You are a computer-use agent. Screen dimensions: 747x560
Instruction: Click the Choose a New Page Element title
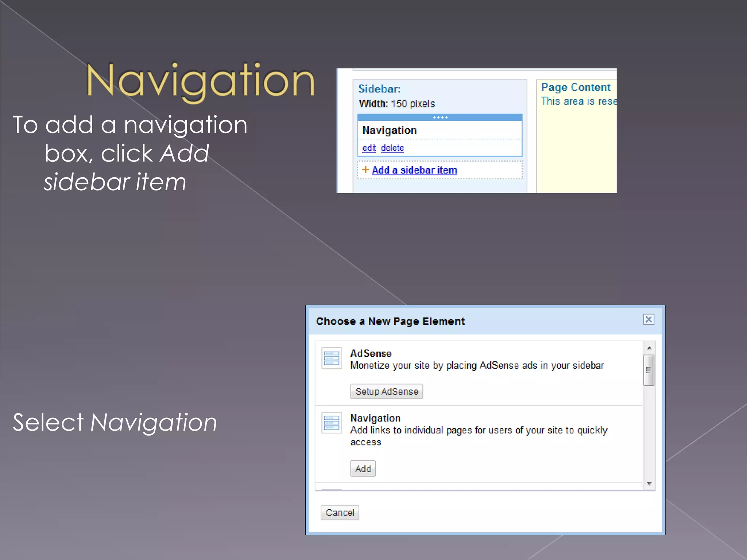tap(390, 321)
